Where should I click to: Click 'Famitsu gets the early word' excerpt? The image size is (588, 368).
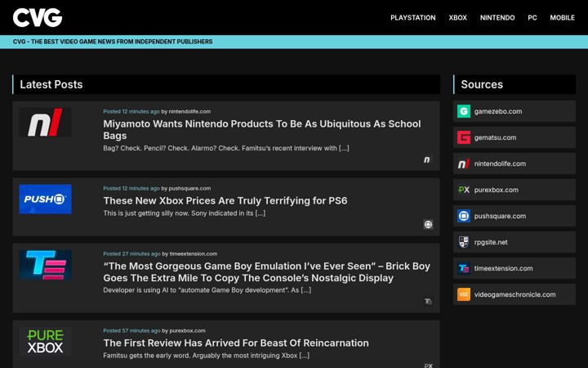[x=207, y=355]
